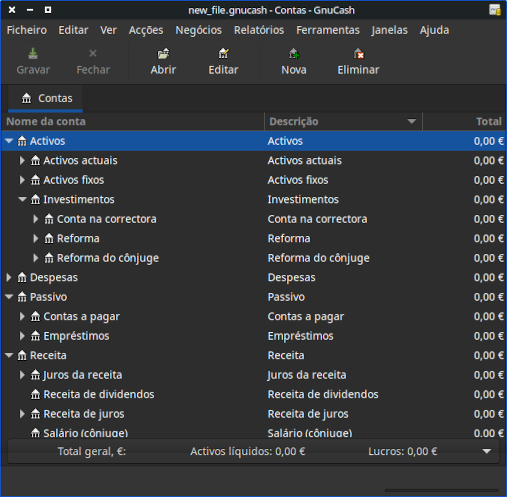
Task: Click the bank icon beside Investimentos
Action: (x=35, y=200)
